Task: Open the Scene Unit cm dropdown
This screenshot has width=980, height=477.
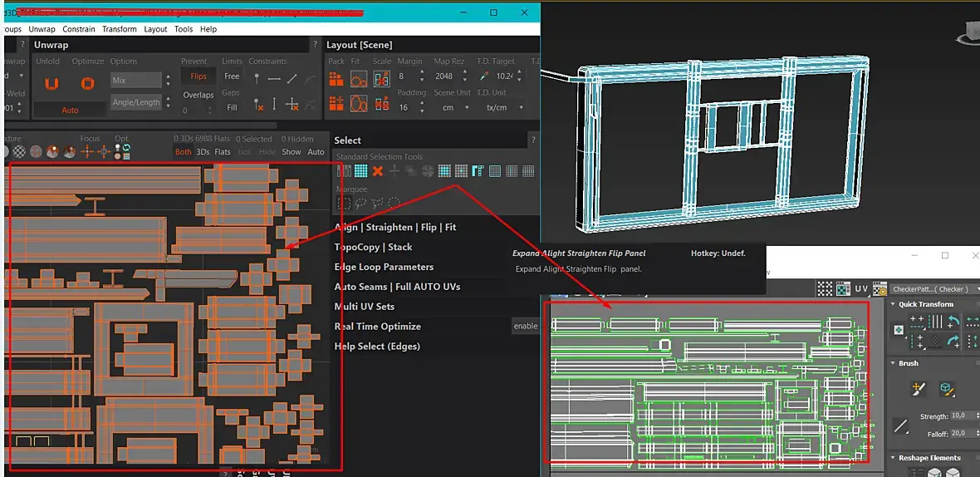Action: (x=453, y=108)
